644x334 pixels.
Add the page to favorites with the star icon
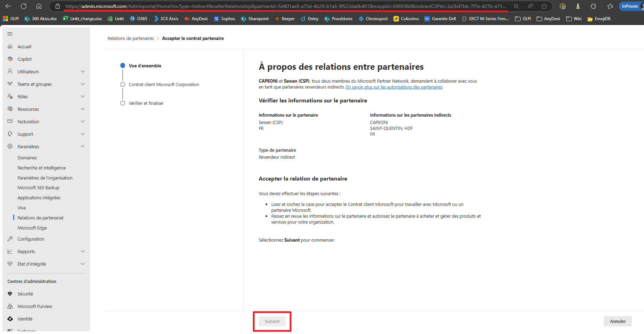pos(544,6)
